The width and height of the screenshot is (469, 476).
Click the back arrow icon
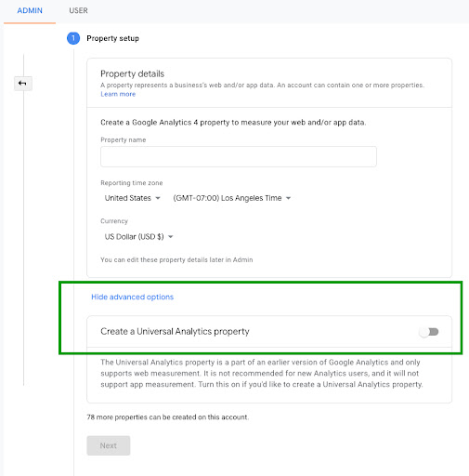pos(22,84)
